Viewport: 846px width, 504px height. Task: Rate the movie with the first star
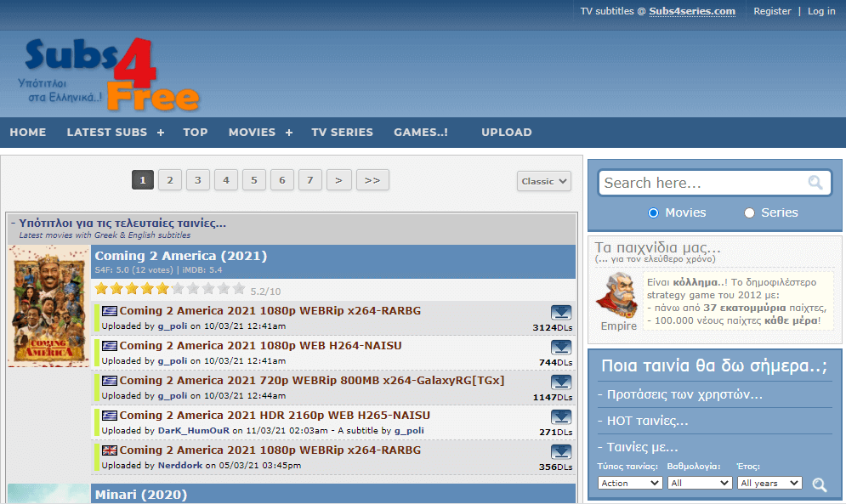101,289
